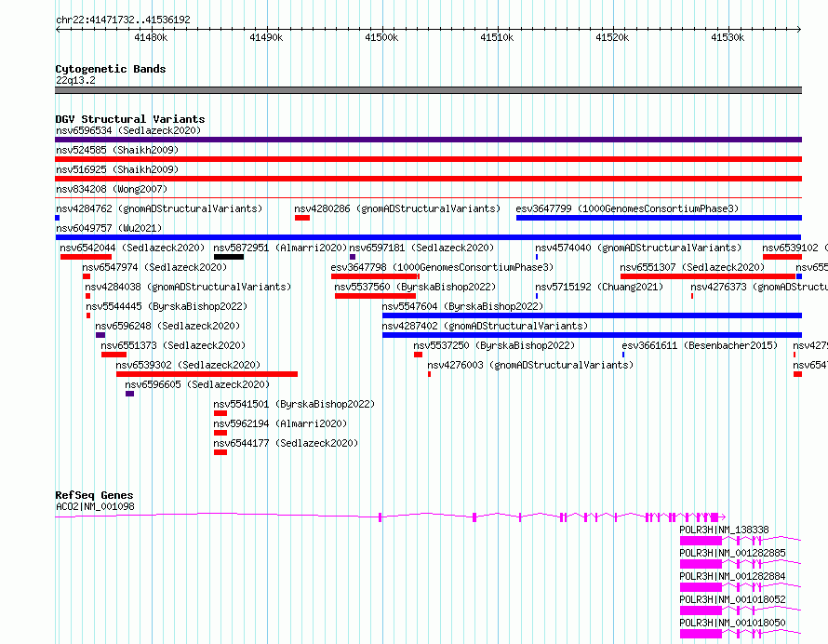Open the nsv6539302 (Sedlazeck2020) red bar
This screenshot has width=828, height=644.
pos(207,374)
